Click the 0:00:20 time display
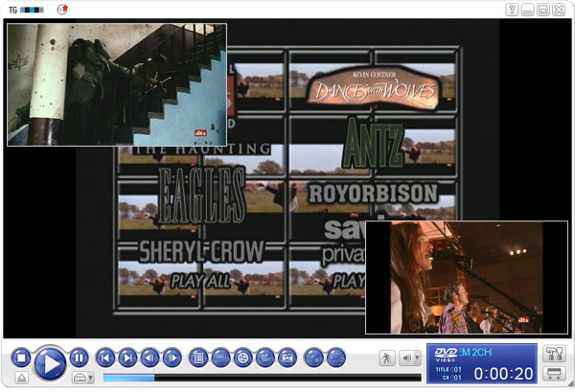575x392 pixels. (503, 374)
